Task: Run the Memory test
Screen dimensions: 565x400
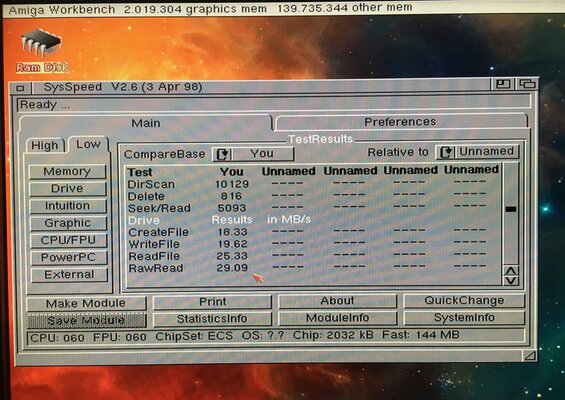Action: pyautogui.click(x=67, y=172)
